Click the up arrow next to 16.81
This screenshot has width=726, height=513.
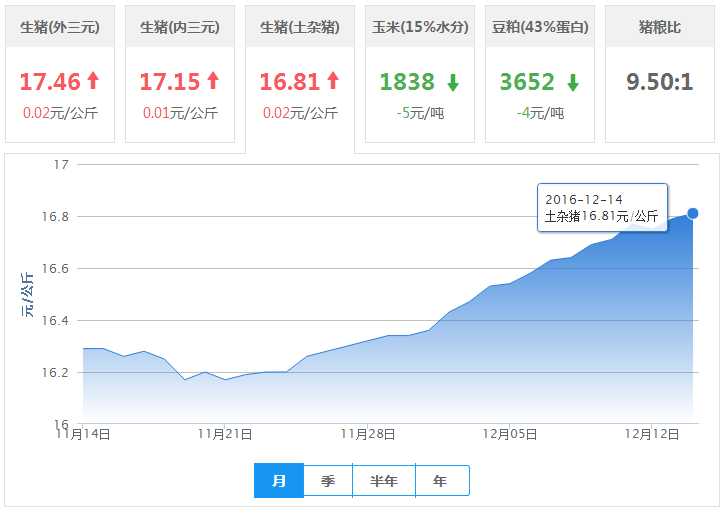coord(333,81)
